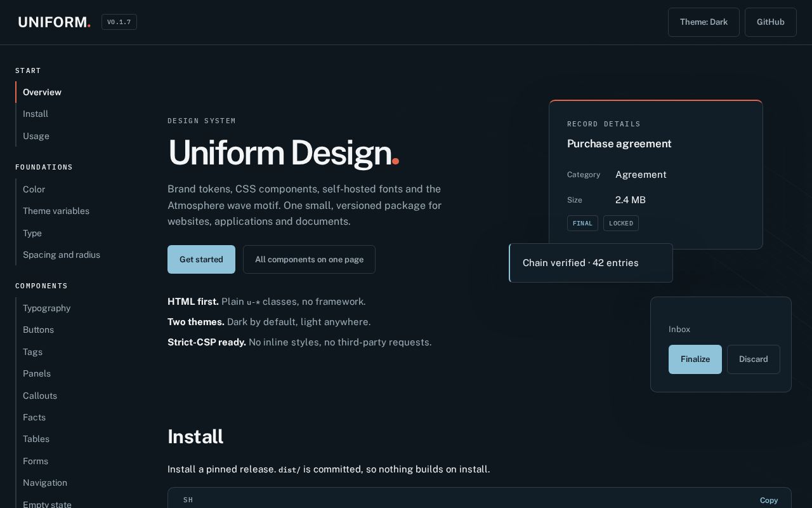The image size is (812, 508).
Task: Click the Strict-CSP ready. text
Action: pyautogui.click(x=207, y=342)
